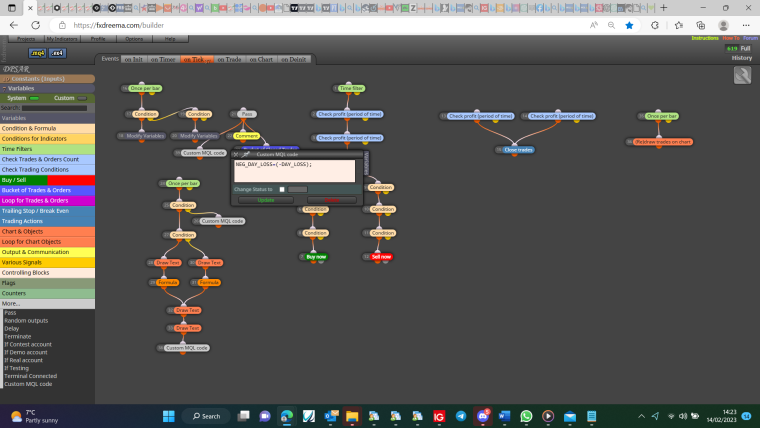Click the pin icon in the Custom MQL popup

coord(246,154)
